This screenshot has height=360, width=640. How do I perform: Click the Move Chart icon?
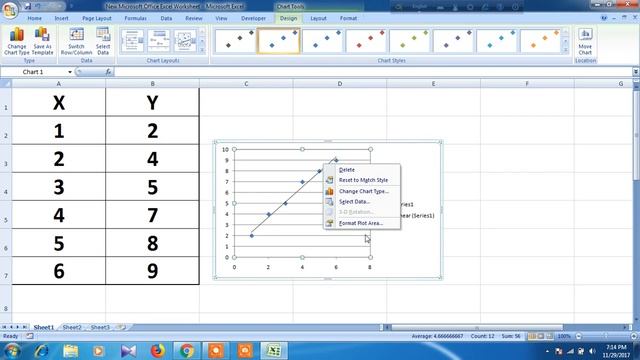click(585, 41)
